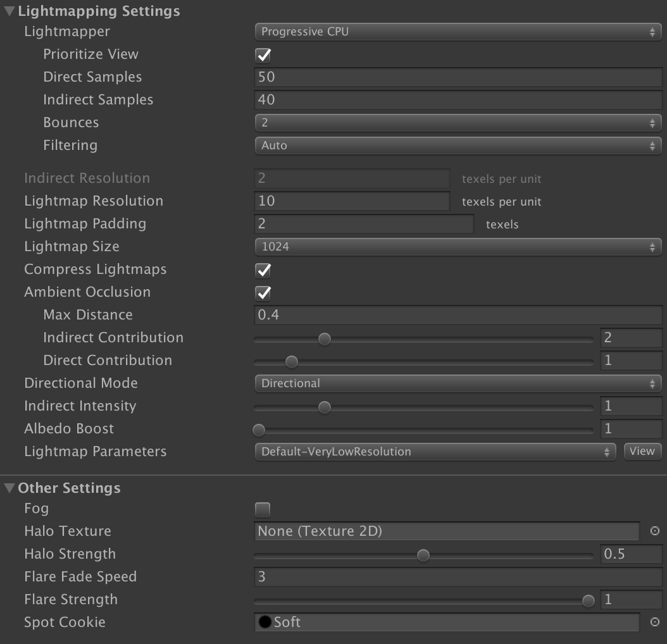Click the Direct Samples input field
Screen dimensions: 667x644
[458, 77]
